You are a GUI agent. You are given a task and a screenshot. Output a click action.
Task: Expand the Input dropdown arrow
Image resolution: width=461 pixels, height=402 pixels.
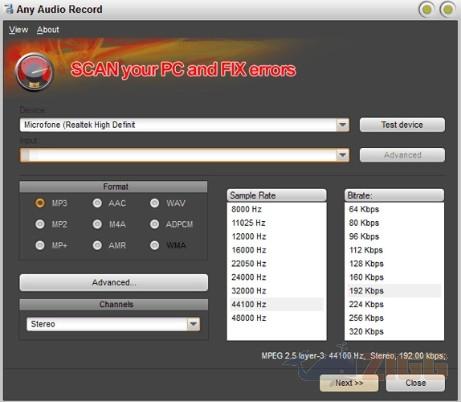pyautogui.click(x=342, y=155)
